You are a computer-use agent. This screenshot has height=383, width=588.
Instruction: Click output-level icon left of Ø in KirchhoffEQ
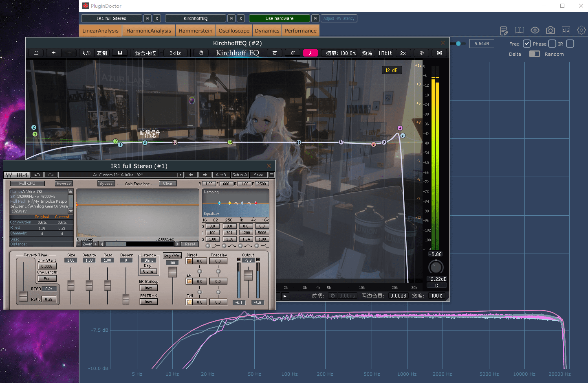(275, 53)
